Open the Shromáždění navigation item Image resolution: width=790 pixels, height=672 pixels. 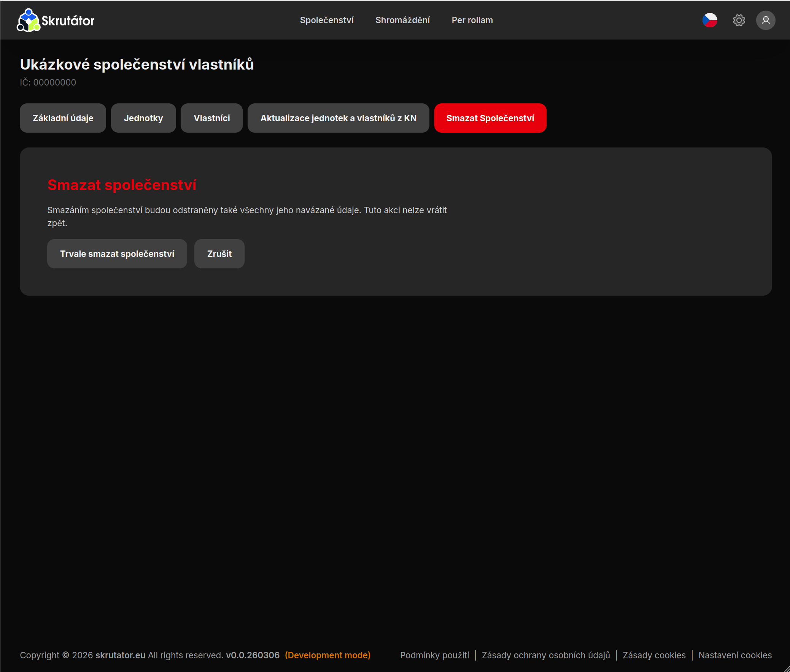click(402, 20)
